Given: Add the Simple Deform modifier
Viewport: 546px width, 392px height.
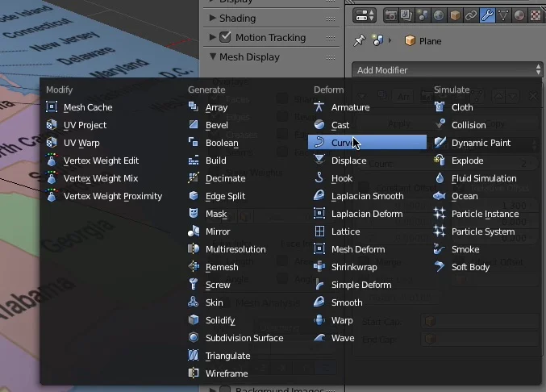Looking at the screenshot, I should pos(361,285).
